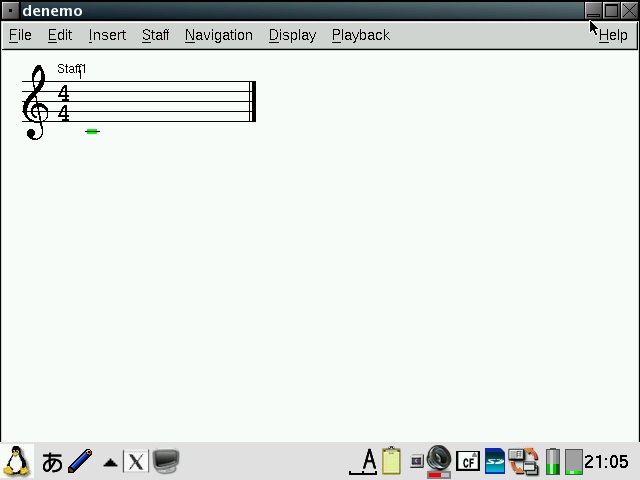Click the SD card tray icon

tap(495, 461)
